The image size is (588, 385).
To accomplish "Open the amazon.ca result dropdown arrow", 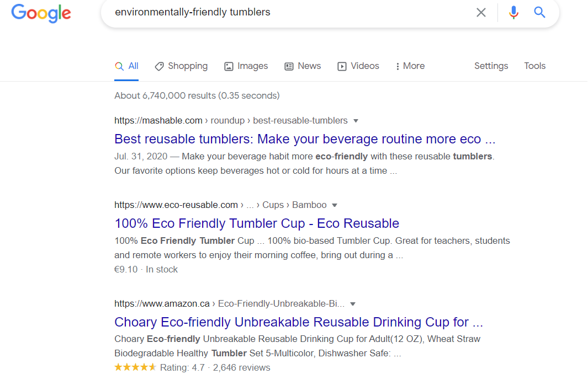I will pos(353,304).
